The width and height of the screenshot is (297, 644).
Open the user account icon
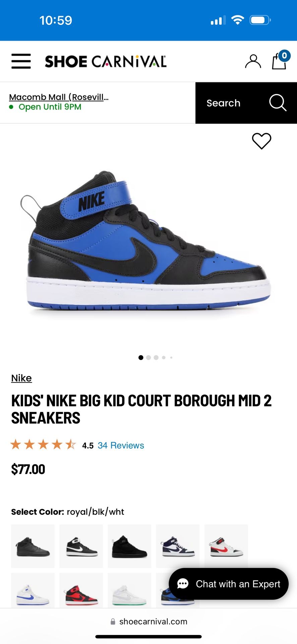click(x=253, y=61)
